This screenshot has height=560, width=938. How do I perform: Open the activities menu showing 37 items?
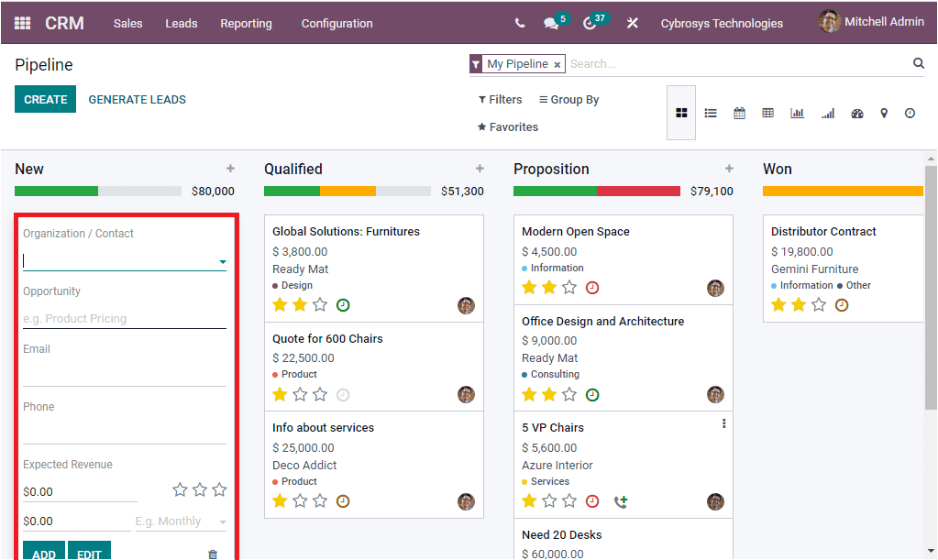coord(590,20)
